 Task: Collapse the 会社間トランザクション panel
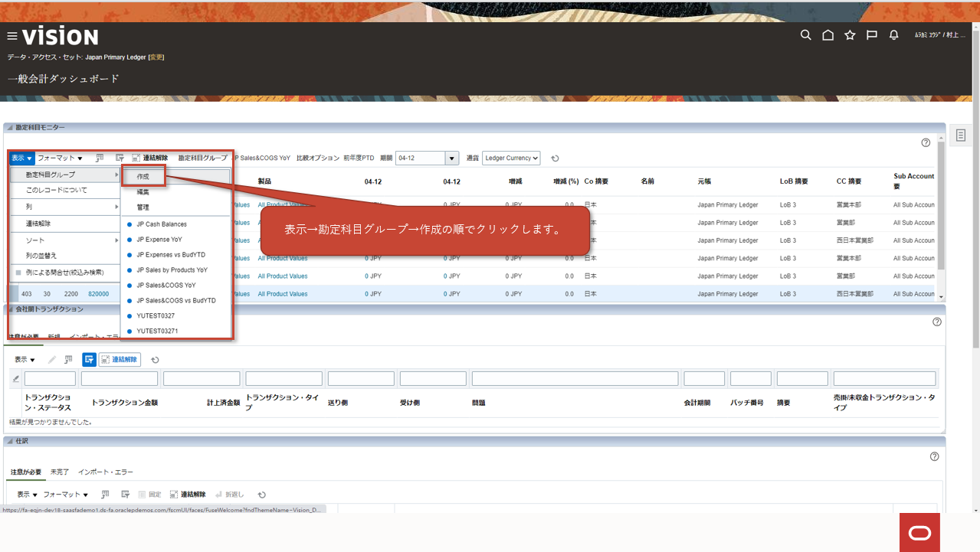9,309
